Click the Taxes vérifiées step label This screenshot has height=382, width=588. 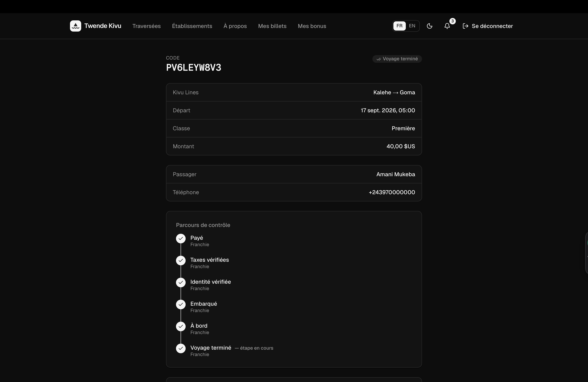pyautogui.click(x=210, y=260)
